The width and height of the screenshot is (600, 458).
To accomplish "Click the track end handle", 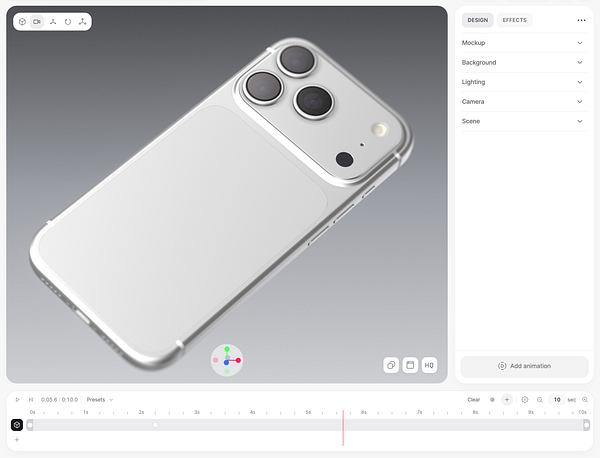I will [x=586, y=425].
